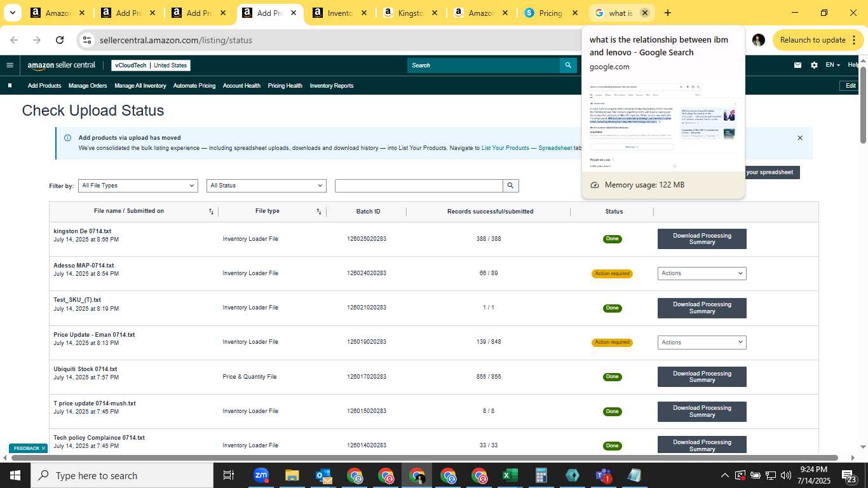The width and height of the screenshot is (868, 488).
Task: Sort by File name / Submitted on
Action: [212, 212]
